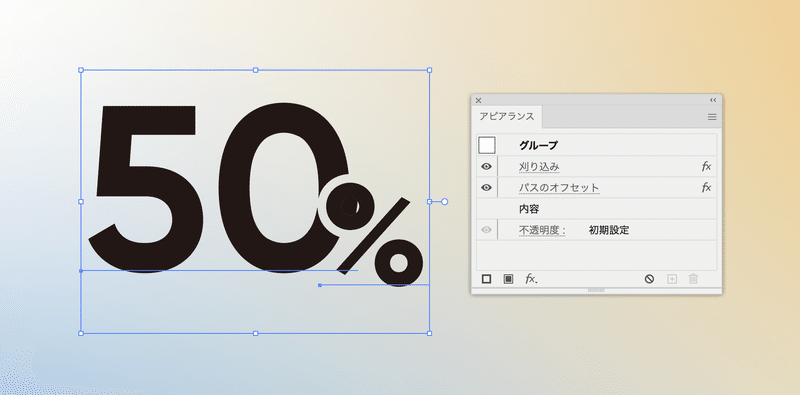Click the fx icon on 刈り込み row

706,166
